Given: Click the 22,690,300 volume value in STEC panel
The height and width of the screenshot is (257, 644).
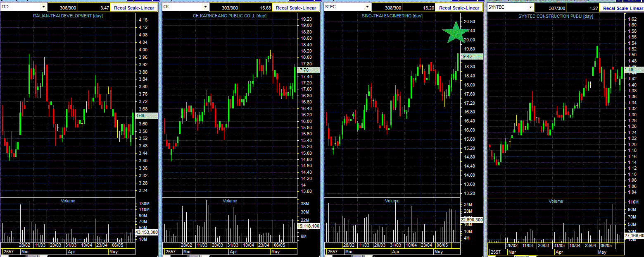Looking at the screenshot, I should [471, 220].
